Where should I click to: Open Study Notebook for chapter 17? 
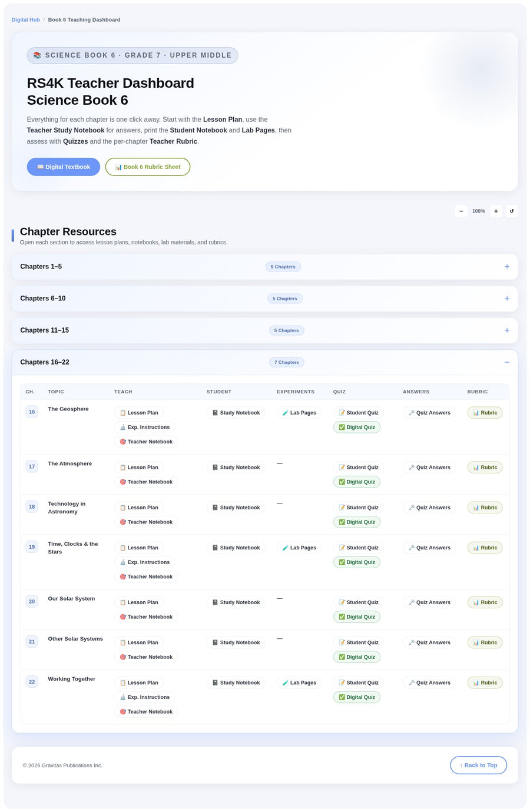pyautogui.click(x=236, y=468)
